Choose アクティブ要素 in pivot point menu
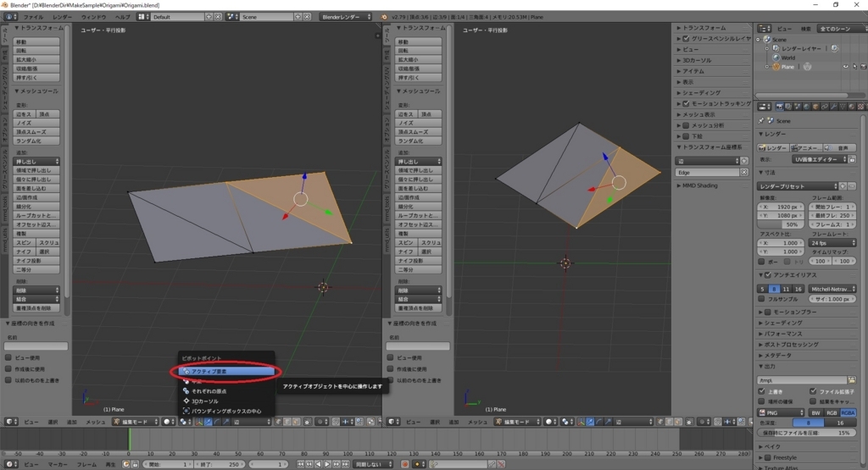868x470 pixels. tap(227, 372)
